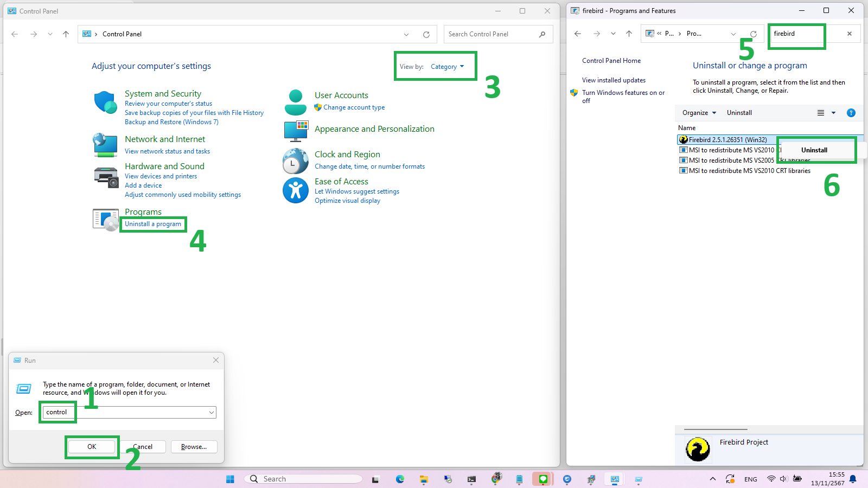Viewport: 868px width, 488px height.
Task: Select Uninstall in the context menu
Action: [x=814, y=150]
